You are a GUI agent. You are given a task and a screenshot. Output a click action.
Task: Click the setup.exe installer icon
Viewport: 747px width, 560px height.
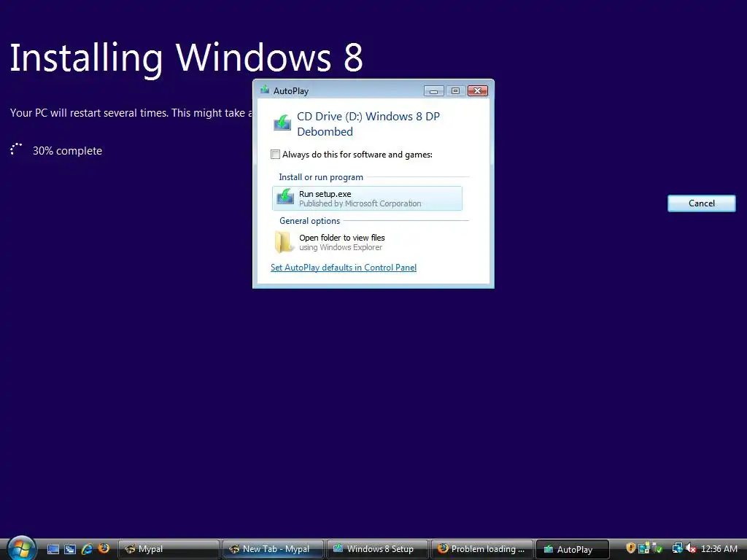(285, 196)
